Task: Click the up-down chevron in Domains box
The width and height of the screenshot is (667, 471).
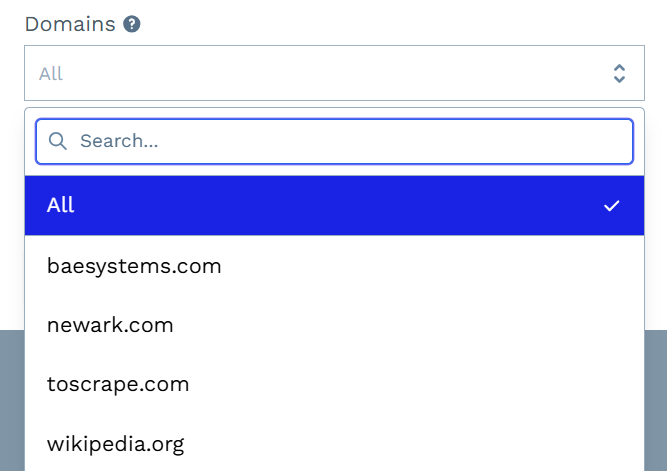Action: coord(619,73)
